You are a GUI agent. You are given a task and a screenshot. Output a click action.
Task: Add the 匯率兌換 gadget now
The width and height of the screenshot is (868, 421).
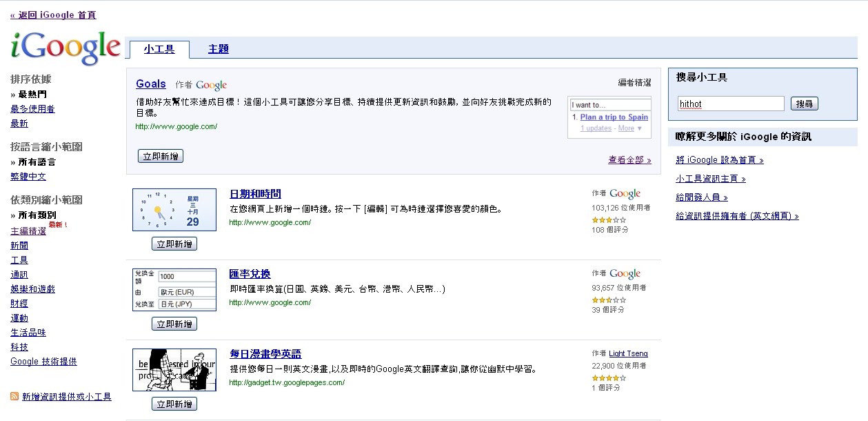[174, 324]
